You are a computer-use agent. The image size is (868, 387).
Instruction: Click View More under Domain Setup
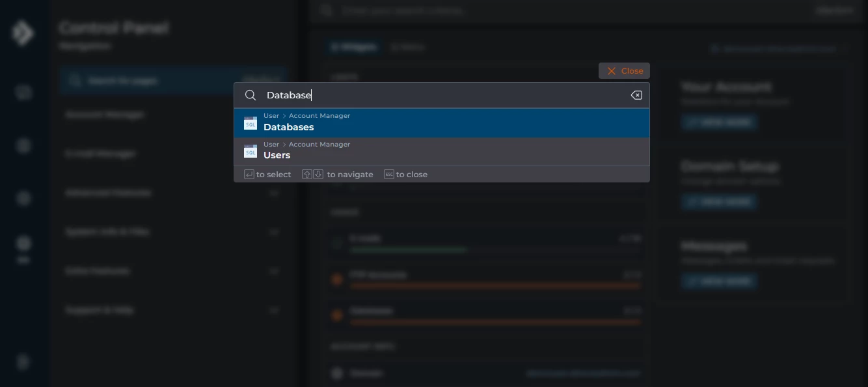[x=718, y=202]
